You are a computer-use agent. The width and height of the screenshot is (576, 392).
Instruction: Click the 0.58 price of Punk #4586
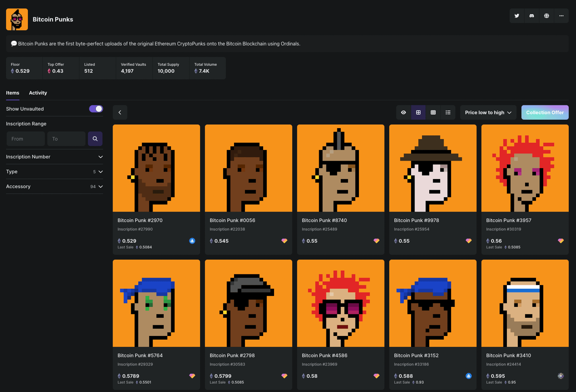(x=310, y=376)
